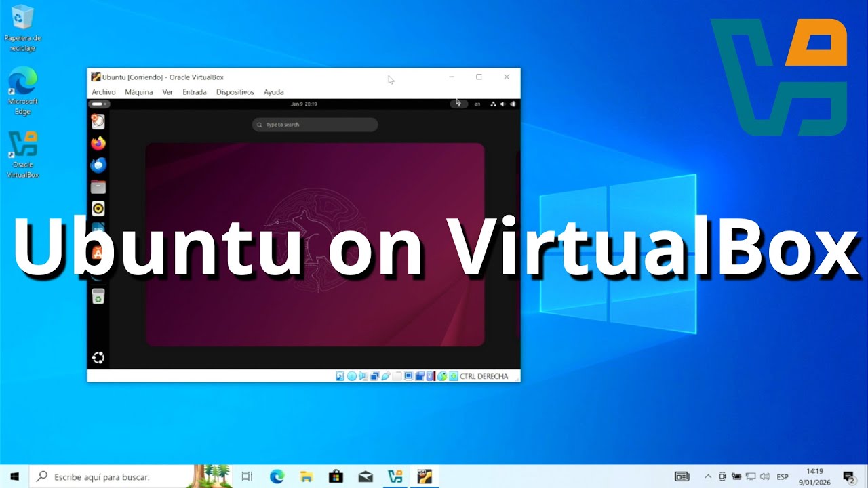
Task: Open Mail from the Windows taskbar
Action: [365, 476]
